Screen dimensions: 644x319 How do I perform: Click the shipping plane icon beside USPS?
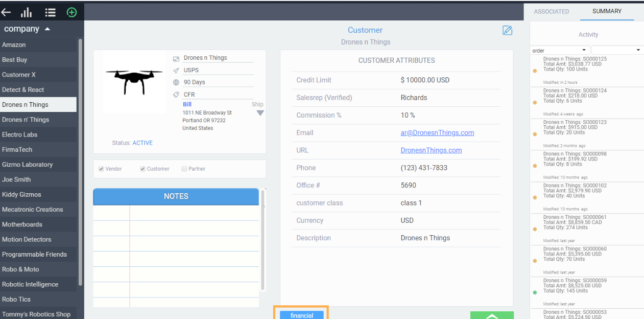[176, 71]
